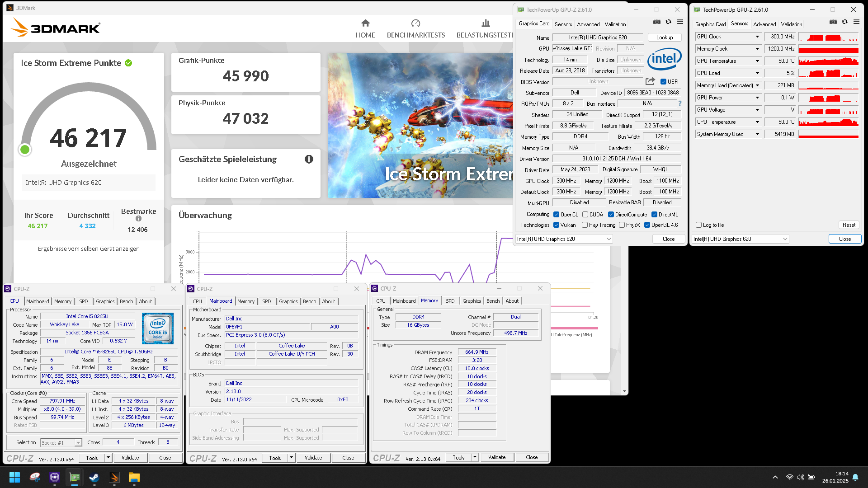
Task: Open the Steam taskbar icon
Action: click(94, 477)
